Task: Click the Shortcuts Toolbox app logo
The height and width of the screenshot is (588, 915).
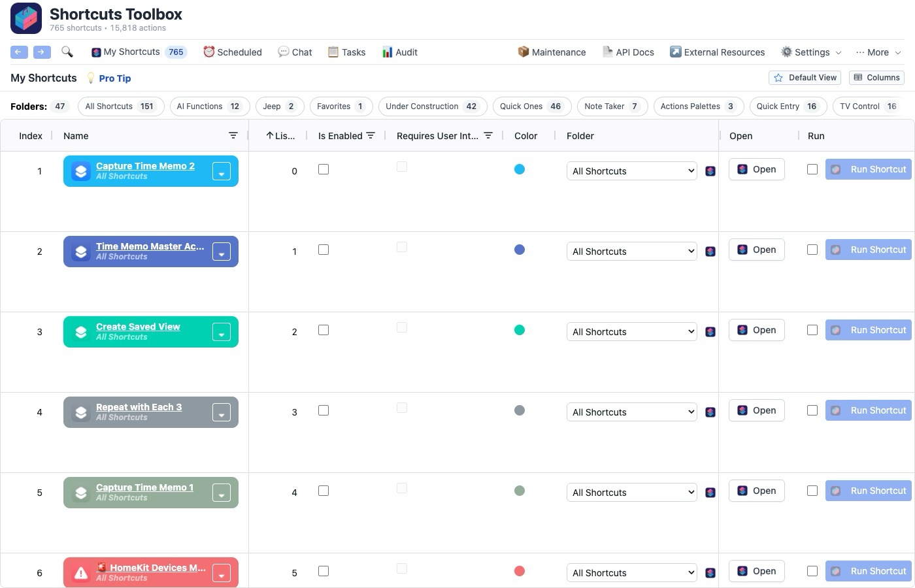Action: click(x=26, y=18)
